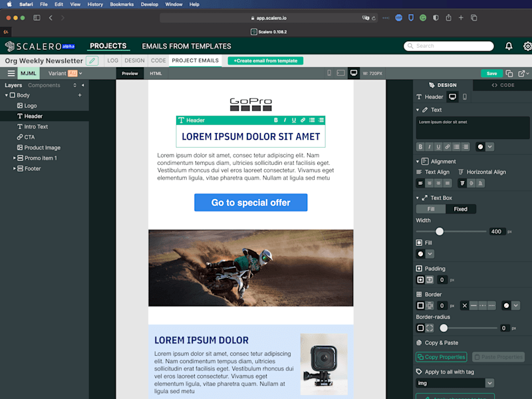Click the Save button
Image resolution: width=532 pixels, height=399 pixels.
coord(491,73)
